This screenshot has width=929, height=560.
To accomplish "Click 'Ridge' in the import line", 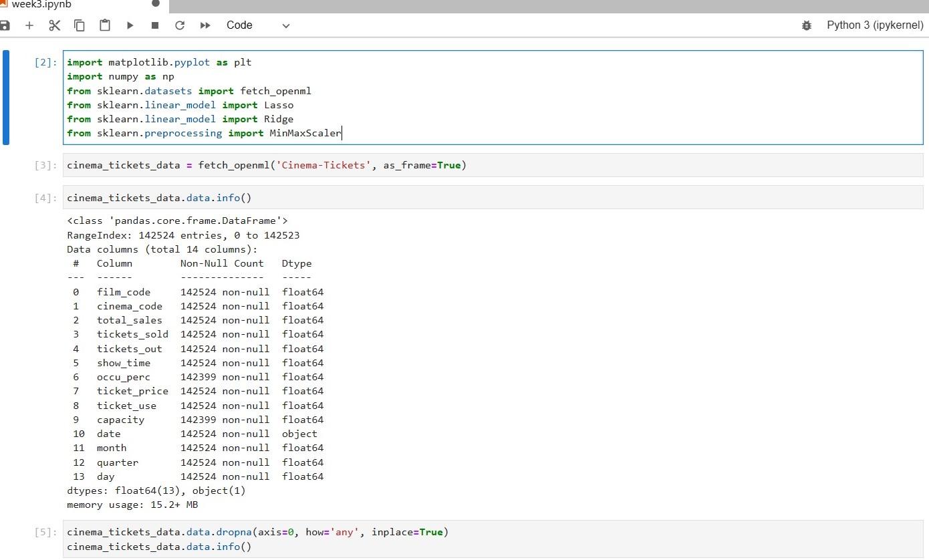I will coord(279,119).
